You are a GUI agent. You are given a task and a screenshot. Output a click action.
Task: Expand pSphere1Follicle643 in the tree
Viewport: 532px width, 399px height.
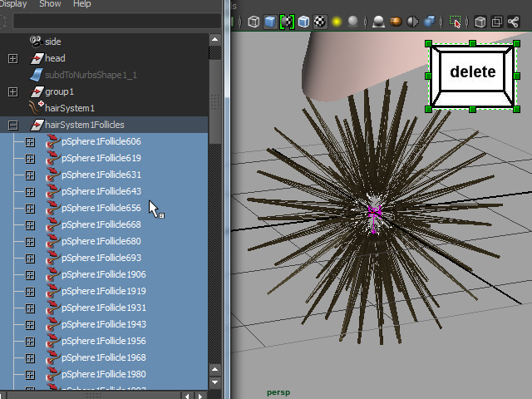pos(30,191)
